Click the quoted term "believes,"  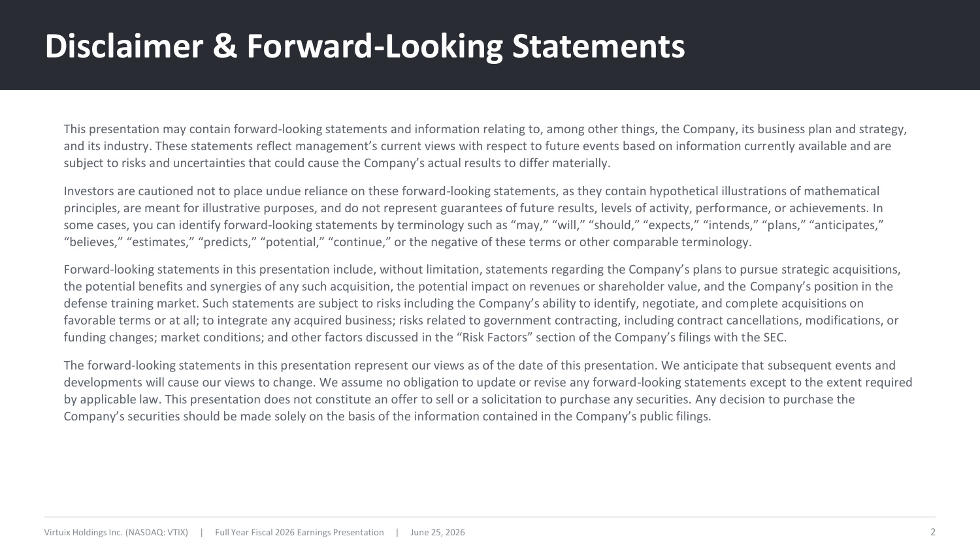(x=92, y=242)
